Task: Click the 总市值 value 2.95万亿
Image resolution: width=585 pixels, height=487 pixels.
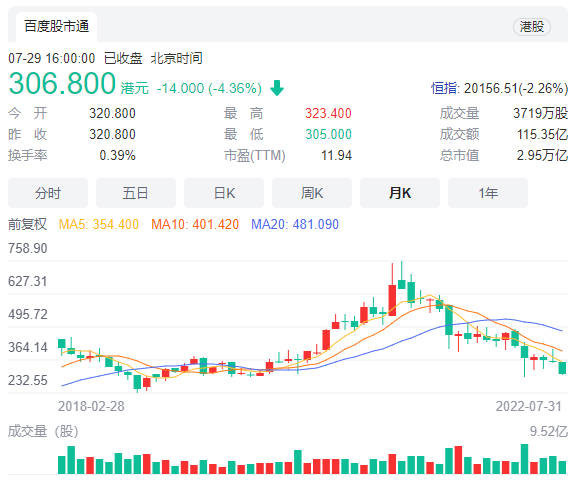Action: [542, 155]
